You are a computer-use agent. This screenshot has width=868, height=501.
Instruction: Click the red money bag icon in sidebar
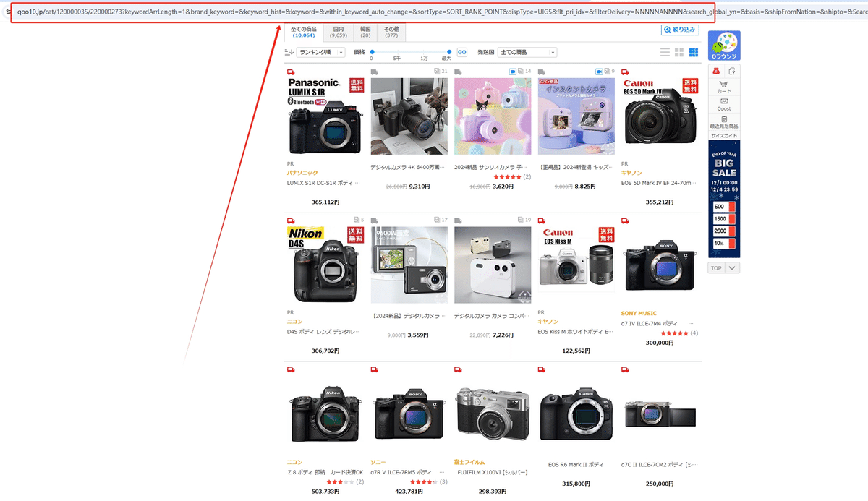(716, 71)
